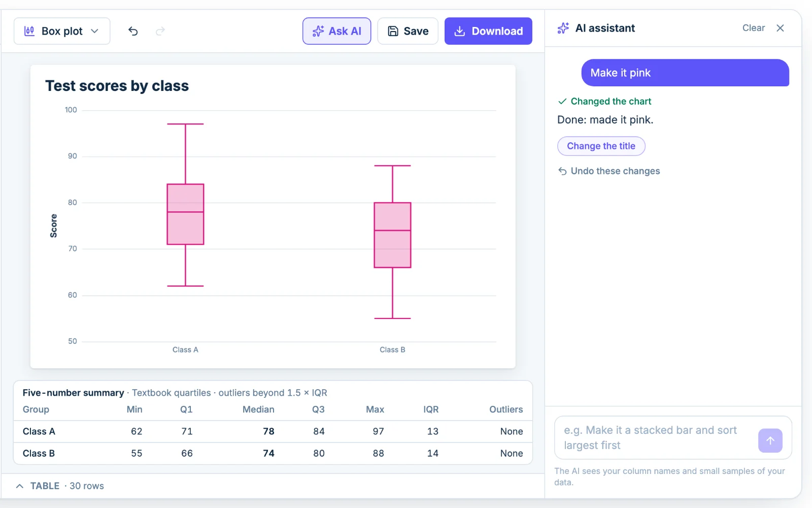The image size is (812, 508).
Task: Select the Class A summary row label
Action: (x=39, y=431)
